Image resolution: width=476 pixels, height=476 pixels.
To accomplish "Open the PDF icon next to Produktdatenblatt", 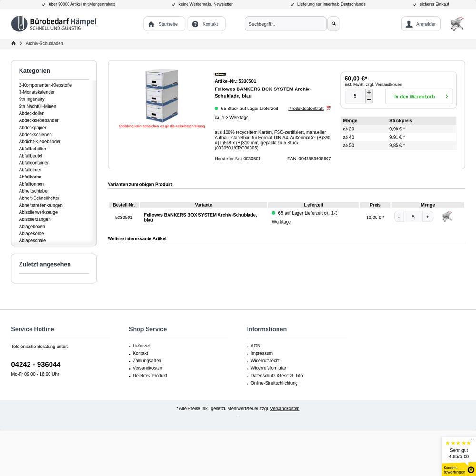I will pos(328,109).
